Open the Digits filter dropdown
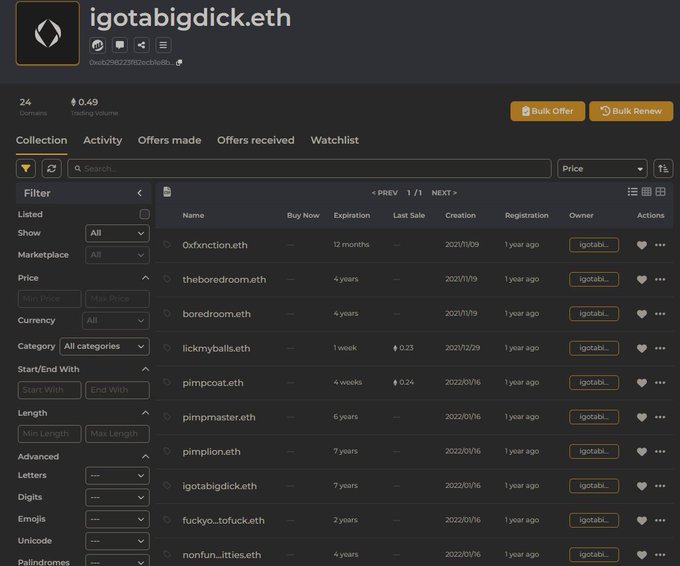680x566 pixels. [x=117, y=497]
